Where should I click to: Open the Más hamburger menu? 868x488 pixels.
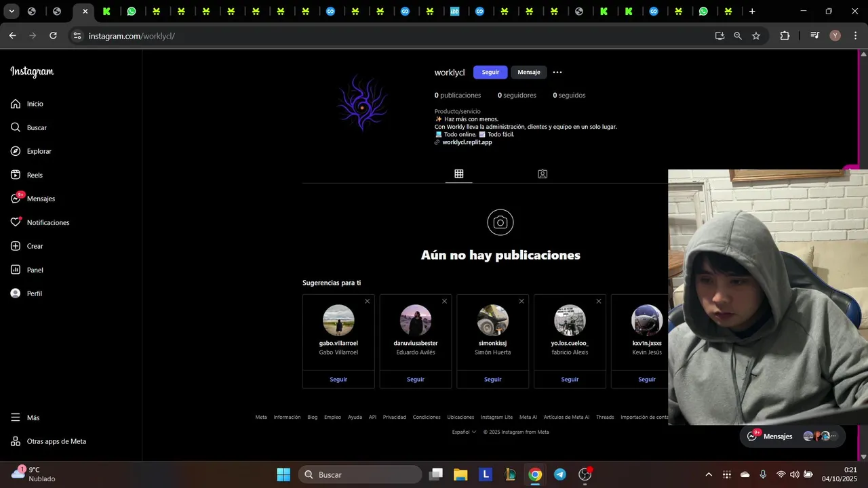click(25, 418)
